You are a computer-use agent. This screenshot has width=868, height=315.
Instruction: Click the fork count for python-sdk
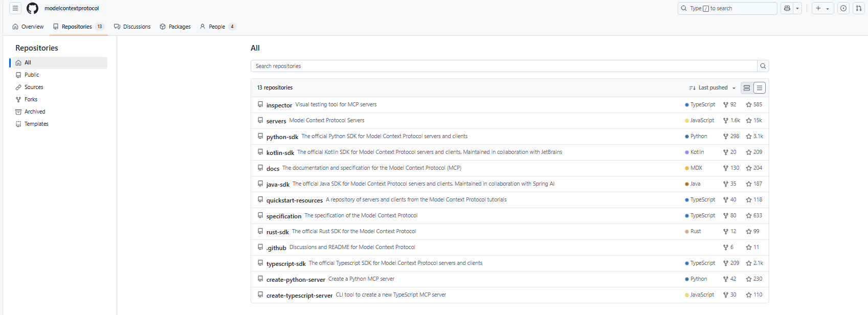point(731,137)
